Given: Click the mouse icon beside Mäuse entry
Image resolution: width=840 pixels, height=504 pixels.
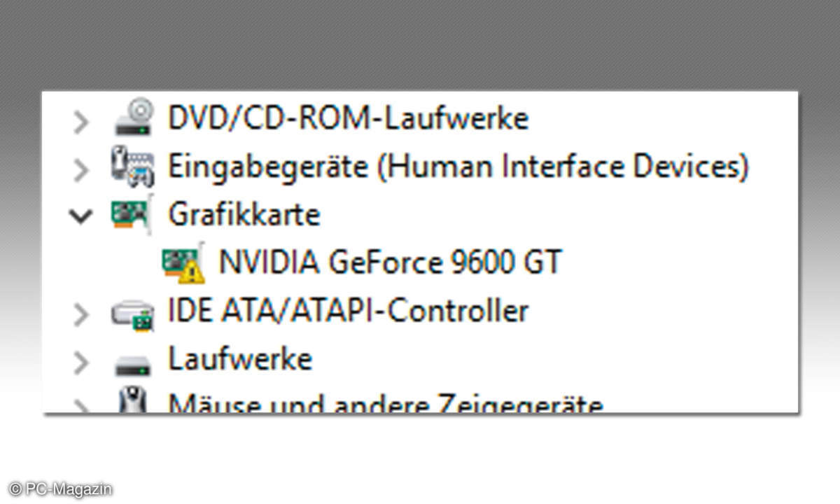Looking at the screenshot, I should (x=132, y=401).
